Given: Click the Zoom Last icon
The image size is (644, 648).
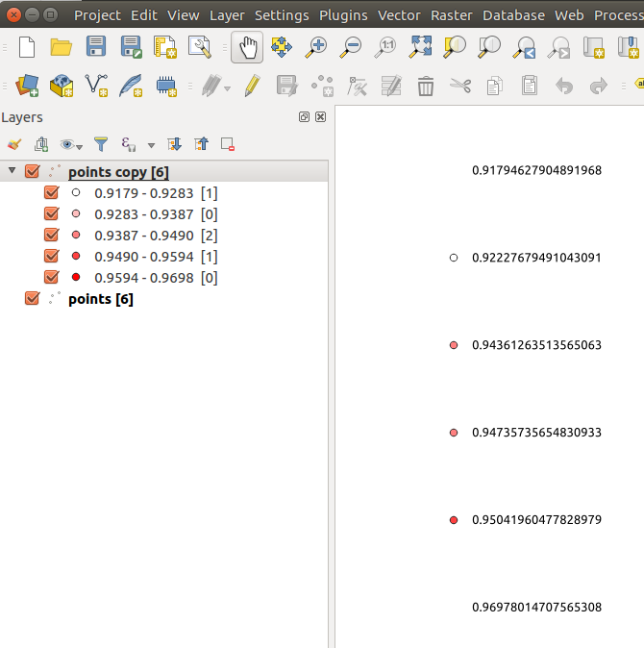Looking at the screenshot, I should pos(524,47).
